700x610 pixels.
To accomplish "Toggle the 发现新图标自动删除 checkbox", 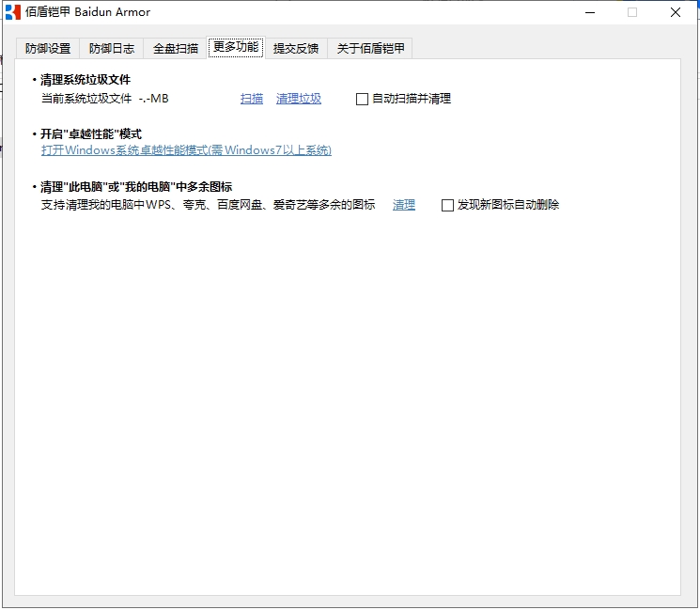I will [447, 206].
